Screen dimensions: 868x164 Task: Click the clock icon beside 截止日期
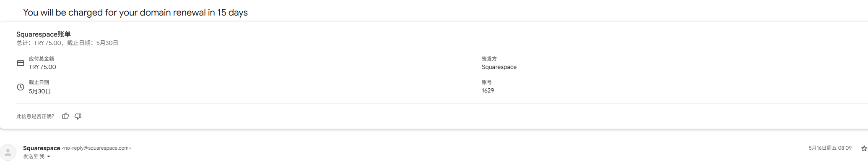[x=21, y=87]
